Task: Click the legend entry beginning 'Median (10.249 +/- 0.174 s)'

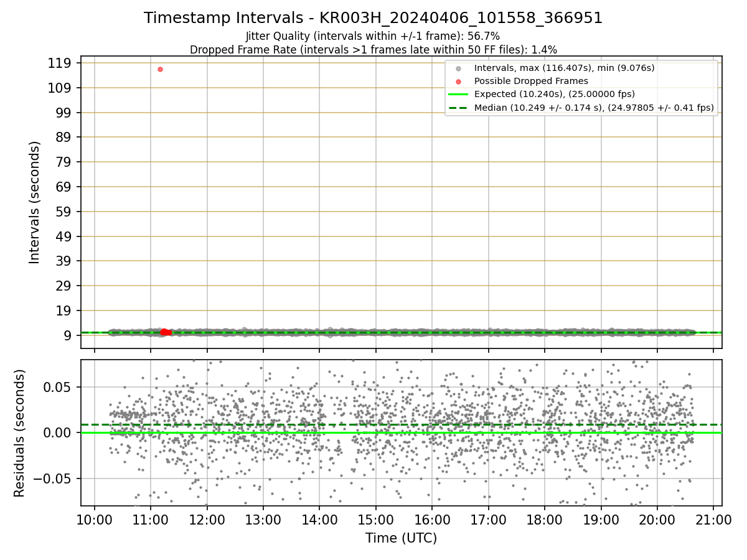Action: [594, 107]
